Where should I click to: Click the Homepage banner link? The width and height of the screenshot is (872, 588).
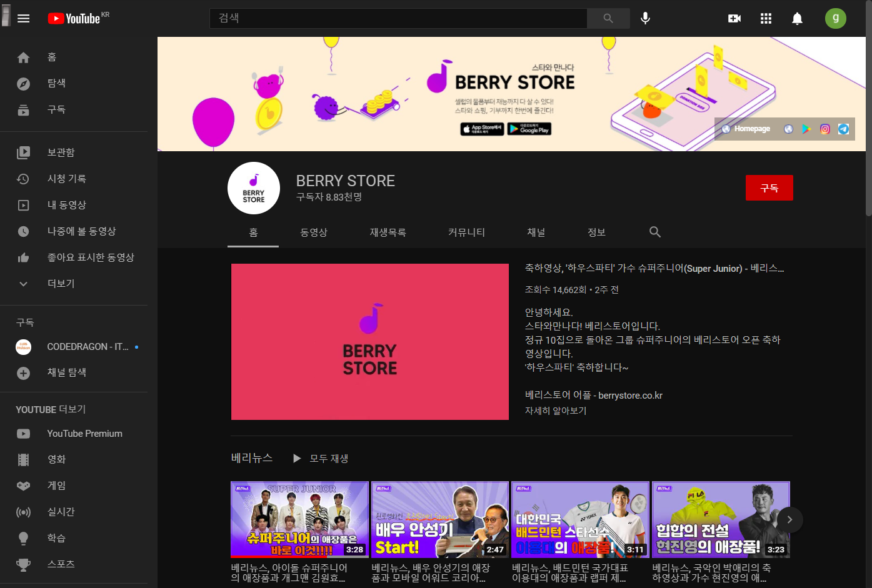coord(746,129)
